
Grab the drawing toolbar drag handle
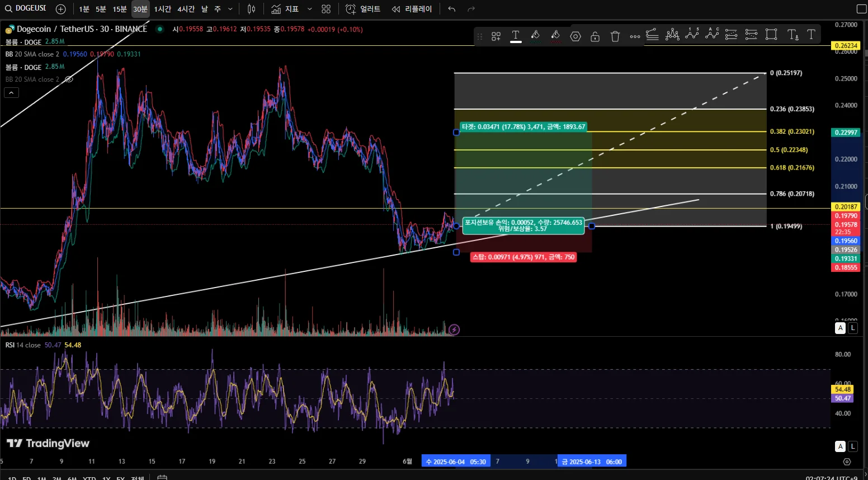pos(479,36)
